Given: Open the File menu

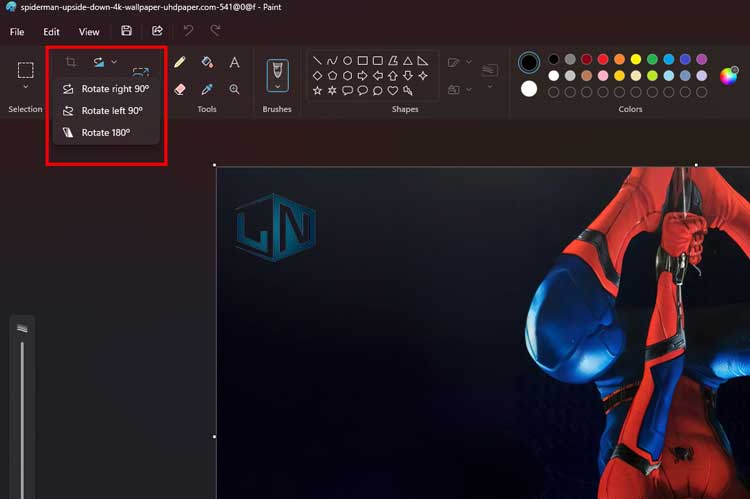Looking at the screenshot, I should coord(17,32).
